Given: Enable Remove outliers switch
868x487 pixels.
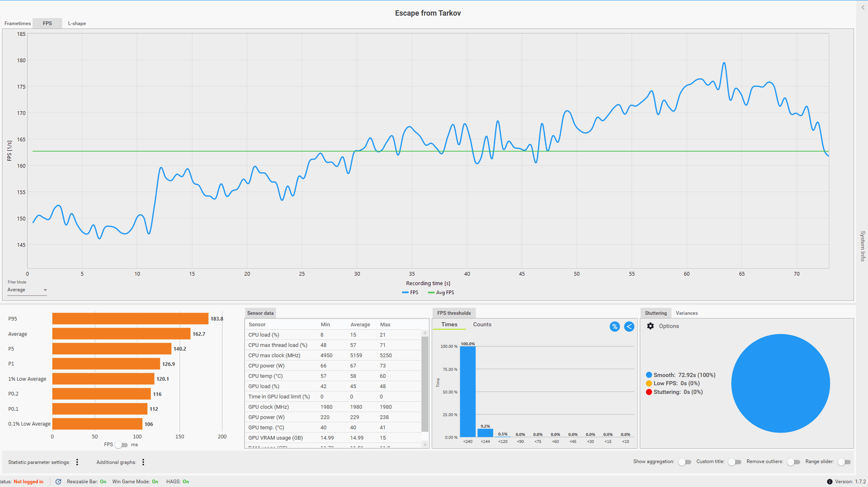Looking at the screenshot, I should pyautogui.click(x=793, y=462).
